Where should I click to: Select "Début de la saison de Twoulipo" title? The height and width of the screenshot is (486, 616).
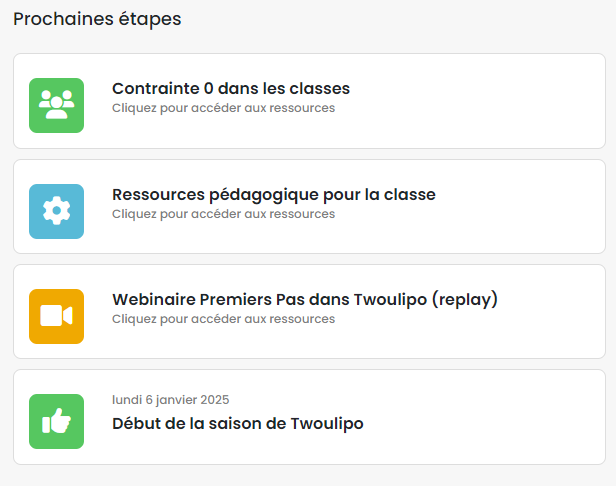(x=238, y=424)
